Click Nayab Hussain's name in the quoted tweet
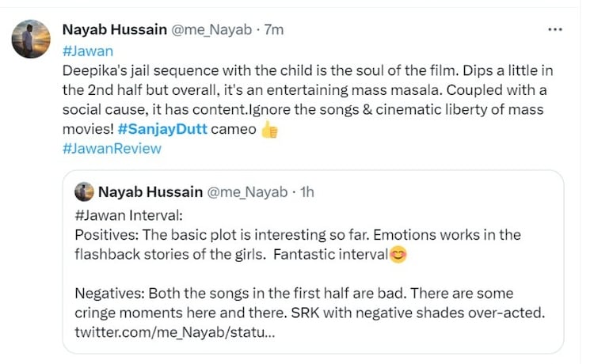This screenshot has width=594, height=364. click(148, 191)
